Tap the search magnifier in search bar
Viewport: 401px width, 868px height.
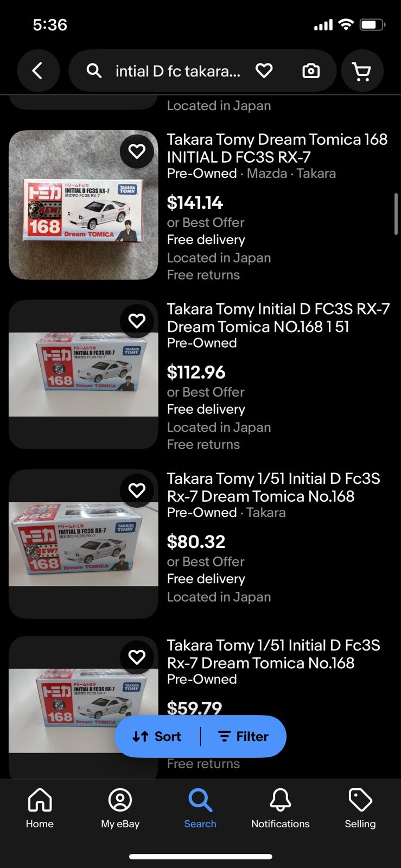pos(94,71)
